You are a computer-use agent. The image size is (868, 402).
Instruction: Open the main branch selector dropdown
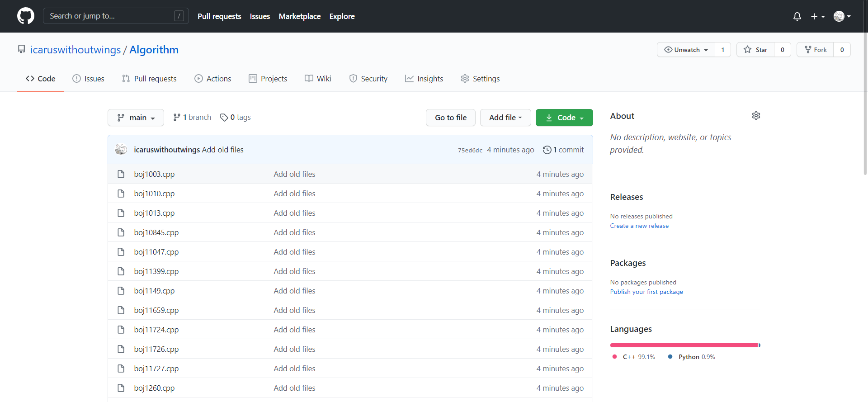point(136,118)
